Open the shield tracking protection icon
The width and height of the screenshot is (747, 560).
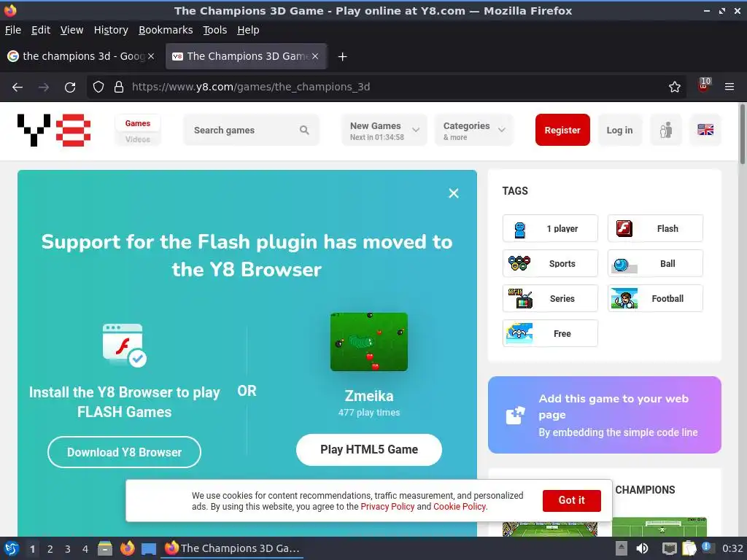98,87
